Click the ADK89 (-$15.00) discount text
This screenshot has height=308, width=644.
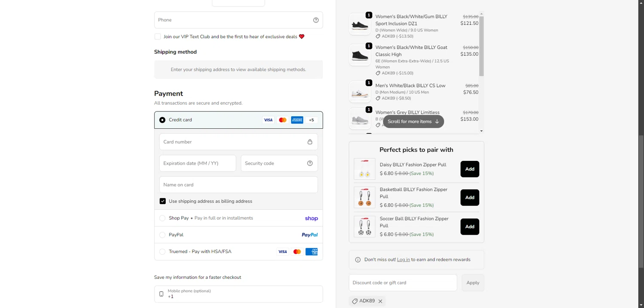(x=398, y=73)
